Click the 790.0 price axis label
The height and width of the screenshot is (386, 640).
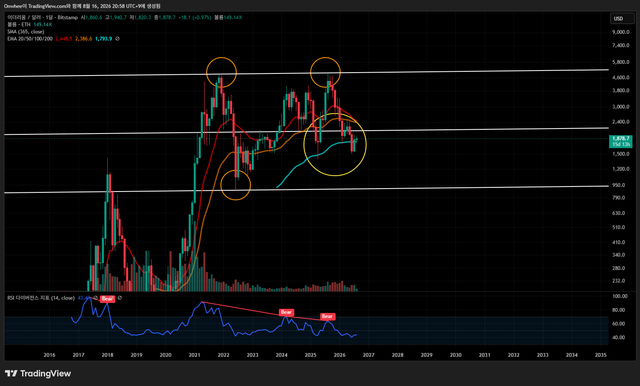(618, 197)
